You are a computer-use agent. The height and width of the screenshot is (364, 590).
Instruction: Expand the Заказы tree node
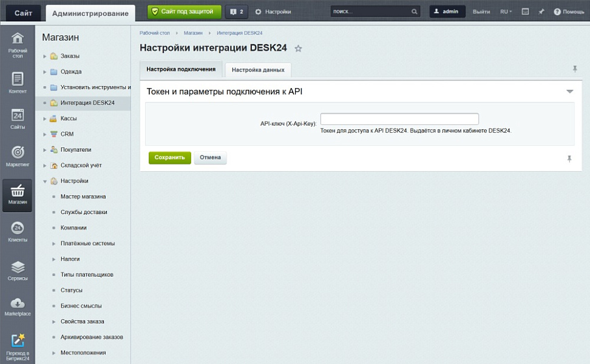click(45, 56)
